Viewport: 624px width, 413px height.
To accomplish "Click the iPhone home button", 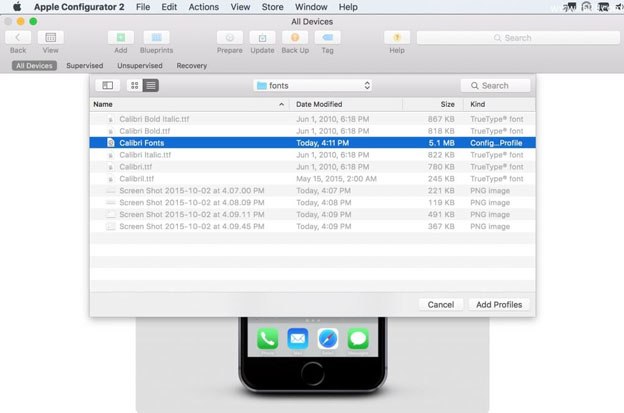I will tap(312, 374).
